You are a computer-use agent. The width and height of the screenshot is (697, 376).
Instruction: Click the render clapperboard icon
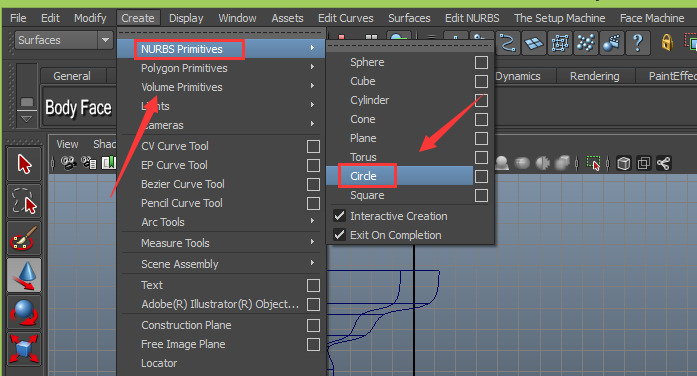[x=611, y=43]
